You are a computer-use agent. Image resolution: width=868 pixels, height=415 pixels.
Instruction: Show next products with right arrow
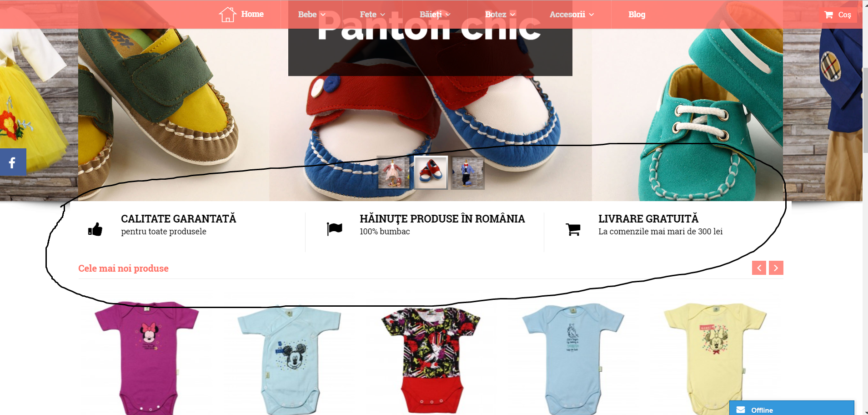[x=776, y=268]
